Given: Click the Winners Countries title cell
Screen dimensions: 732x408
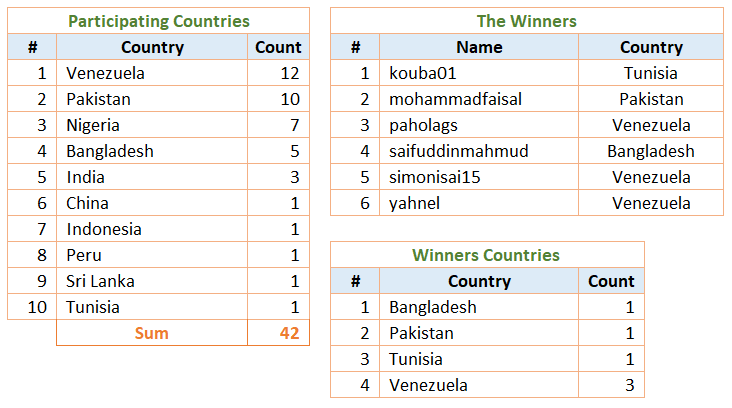Looking at the screenshot, I should (487, 255).
